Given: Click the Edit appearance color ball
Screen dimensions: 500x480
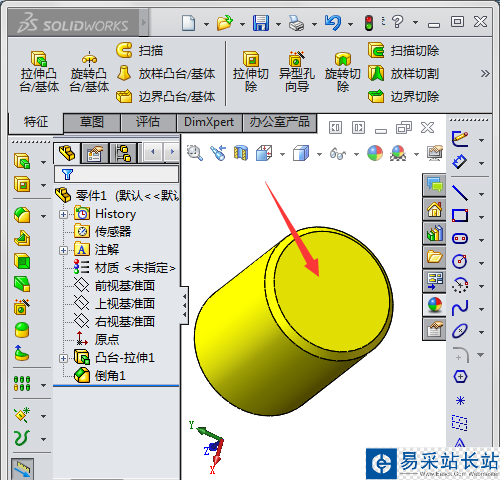Looking at the screenshot, I should click(x=375, y=153).
